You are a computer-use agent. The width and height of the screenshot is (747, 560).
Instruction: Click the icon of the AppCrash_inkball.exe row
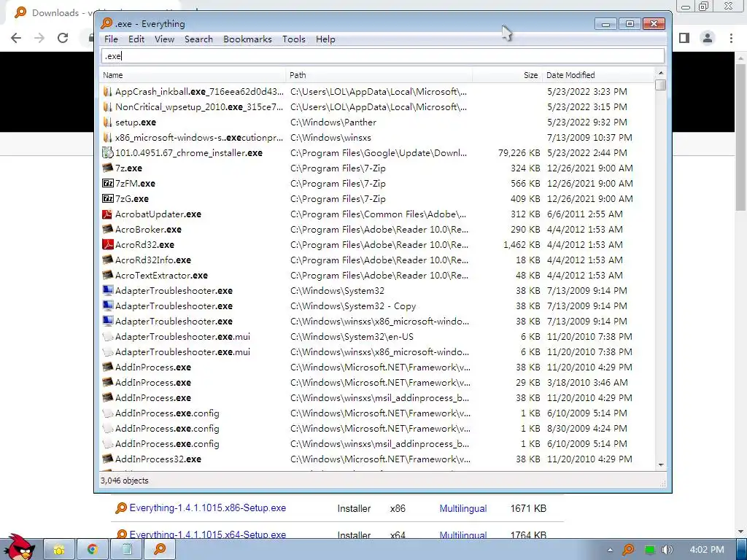[x=108, y=91]
